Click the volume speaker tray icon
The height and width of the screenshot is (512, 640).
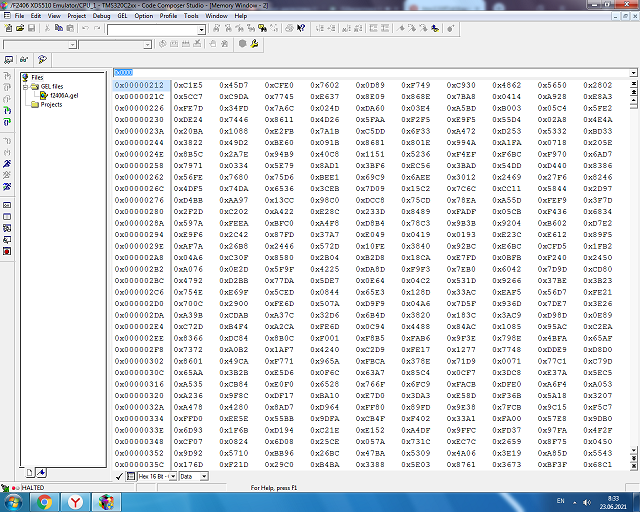pos(587,502)
